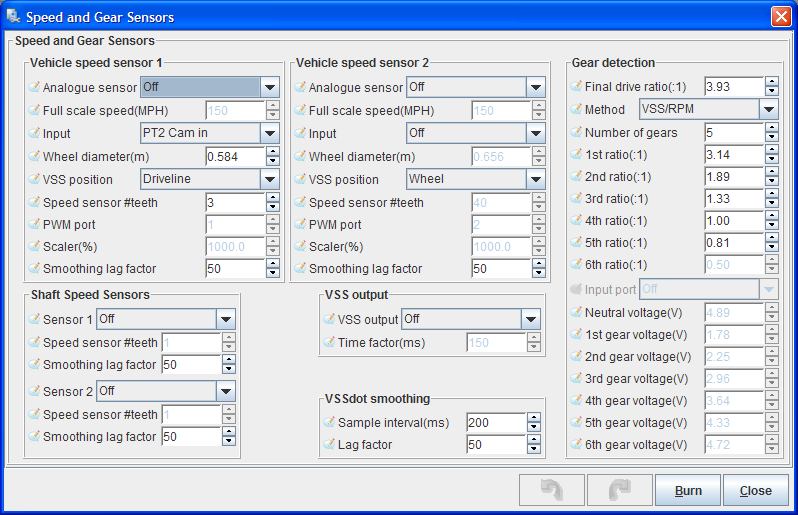The image size is (798, 515).
Task: Open the VSS output Off dropdown
Action: coord(530,319)
